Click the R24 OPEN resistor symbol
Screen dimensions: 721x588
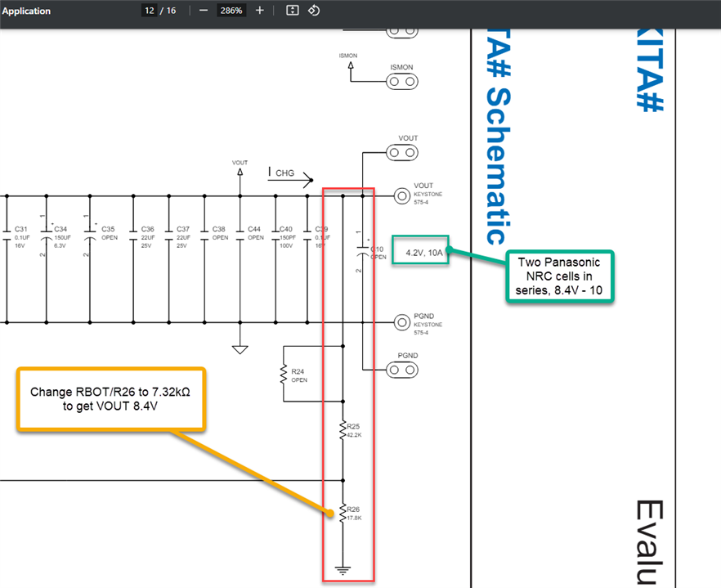coord(283,375)
